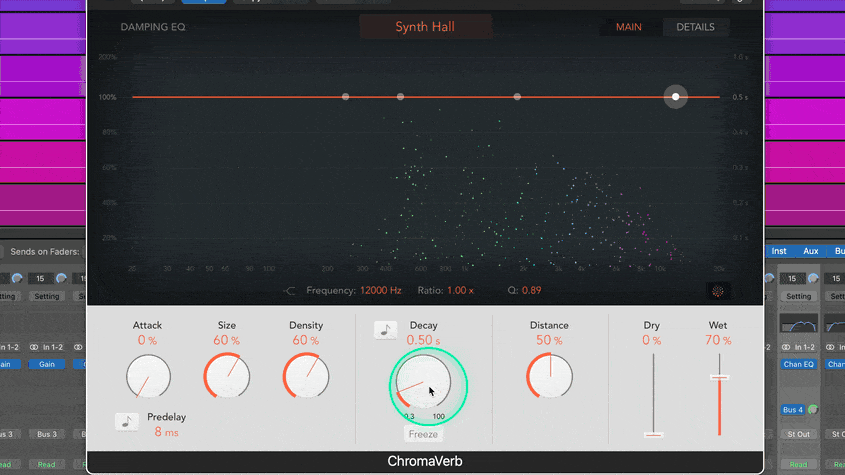Viewport: 845px width, 475px height.
Task: Switch to the MAIN tab
Action: coord(629,27)
